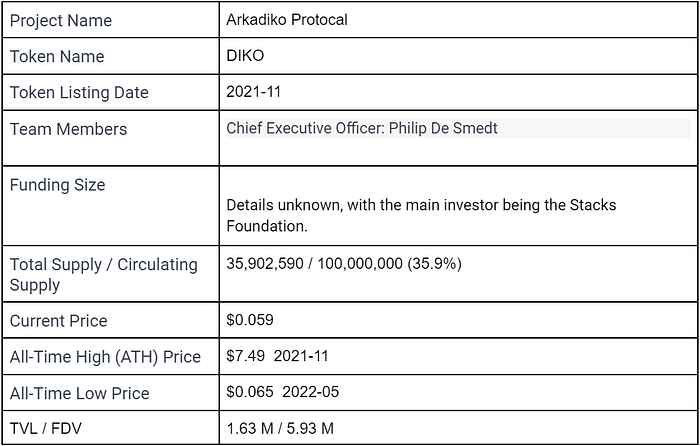
Task: Click the Funding Size label
Action: pyautogui.click(x=58, y=185)
